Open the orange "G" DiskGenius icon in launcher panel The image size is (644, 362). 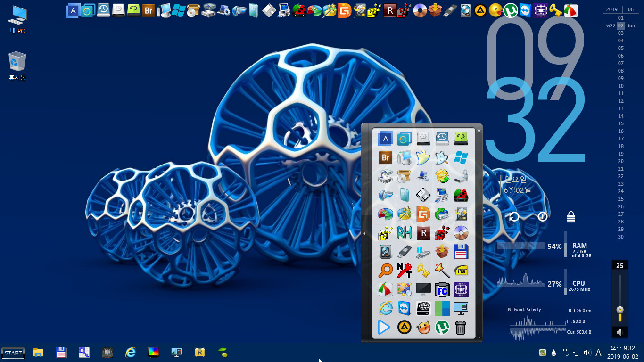pyautogui.click(x=423, y=214)
